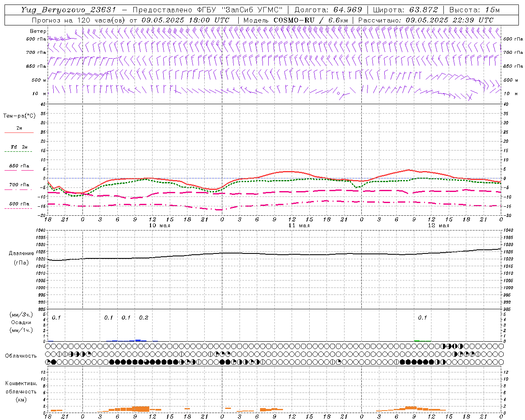
Task: Click the Облачность cloud cover label
Action: click(x=21, y=356)
